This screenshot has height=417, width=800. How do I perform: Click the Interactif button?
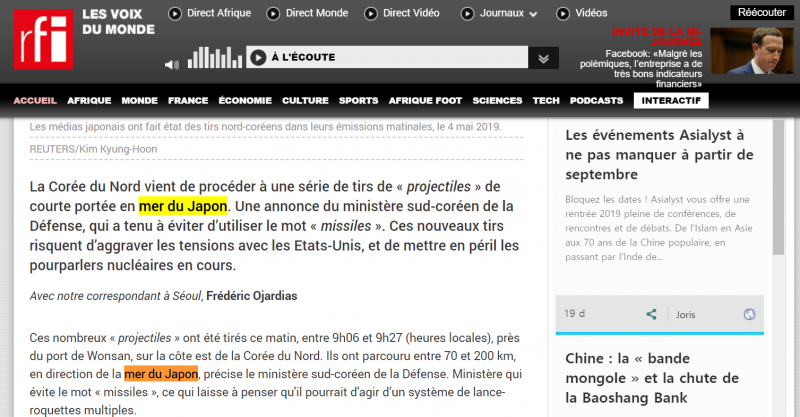(671, 101)
